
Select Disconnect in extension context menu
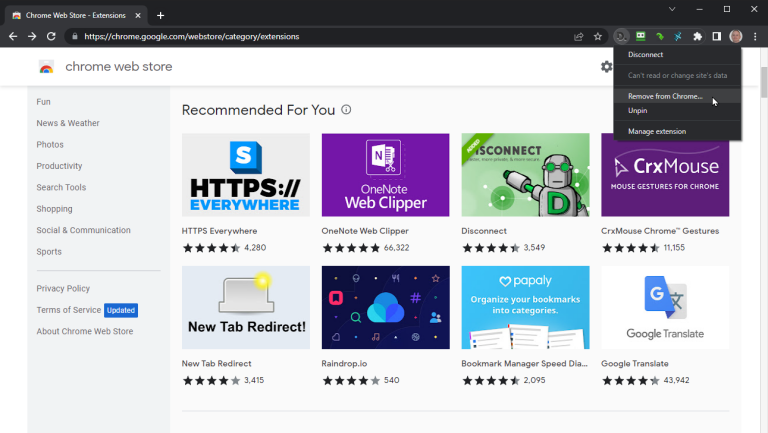pos(677,54)
